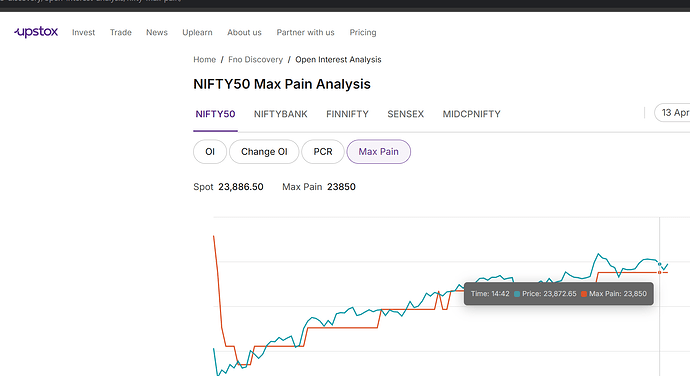The image size is (690, 376).
Task: Click tooltip Price: 23,872.65 entry
Action: tap(545, 294)
